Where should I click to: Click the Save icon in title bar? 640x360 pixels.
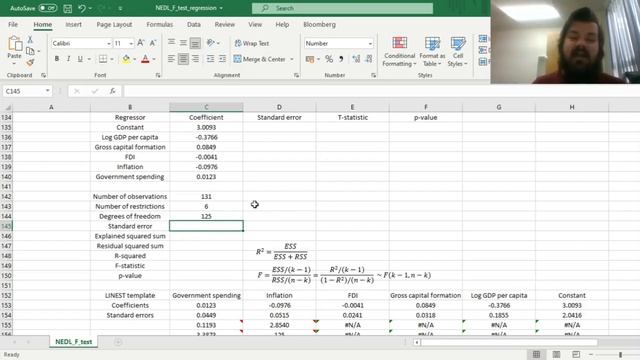click(x=68, y=8)
